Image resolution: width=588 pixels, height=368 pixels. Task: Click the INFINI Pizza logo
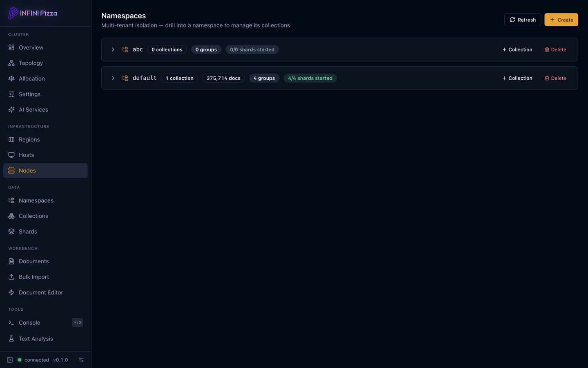point(33,13)
